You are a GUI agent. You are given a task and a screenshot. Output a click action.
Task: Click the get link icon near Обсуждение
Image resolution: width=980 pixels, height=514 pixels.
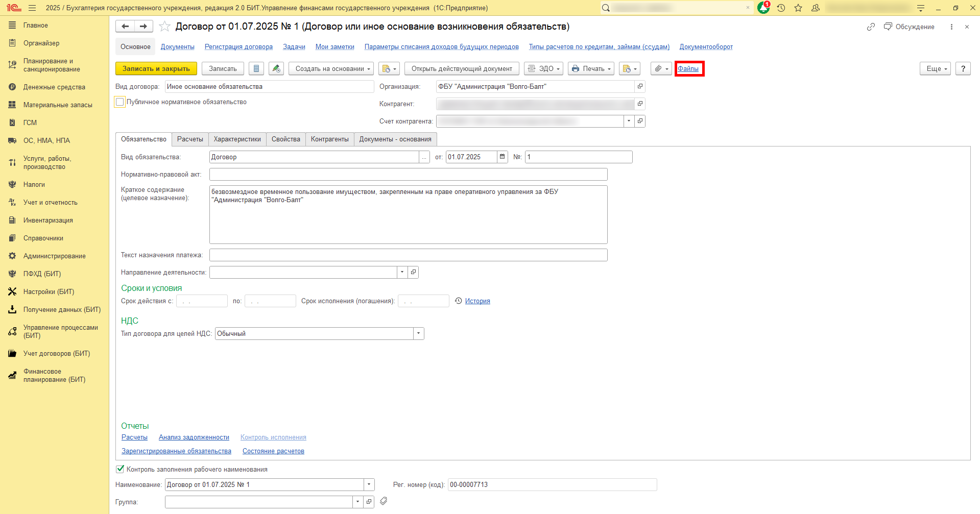(871, 27)
